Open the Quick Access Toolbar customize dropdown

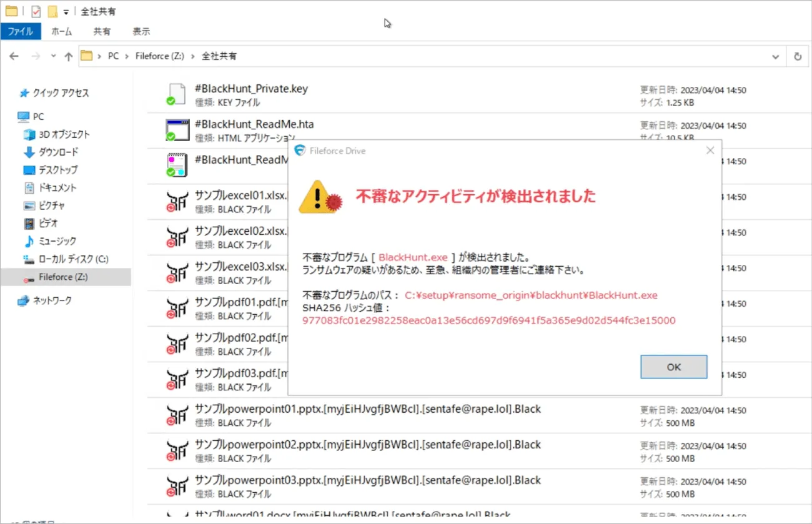point(66,12)
